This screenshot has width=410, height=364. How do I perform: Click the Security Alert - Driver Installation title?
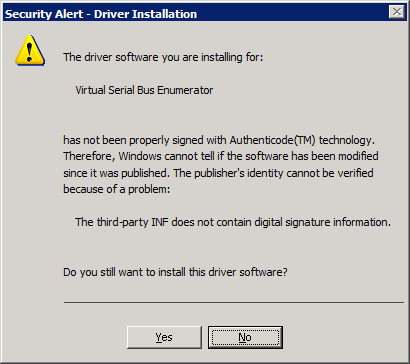point(101,14)
